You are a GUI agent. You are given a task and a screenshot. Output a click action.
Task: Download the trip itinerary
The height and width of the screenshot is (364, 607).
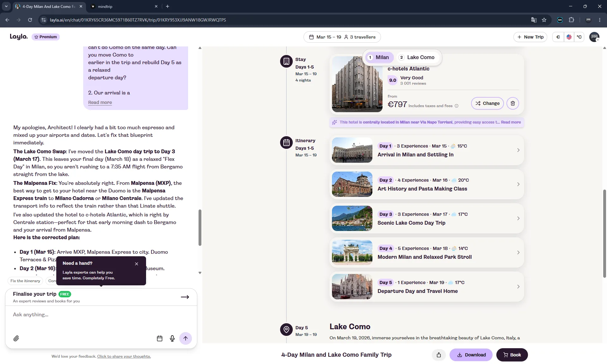click(x=471, y=355)
